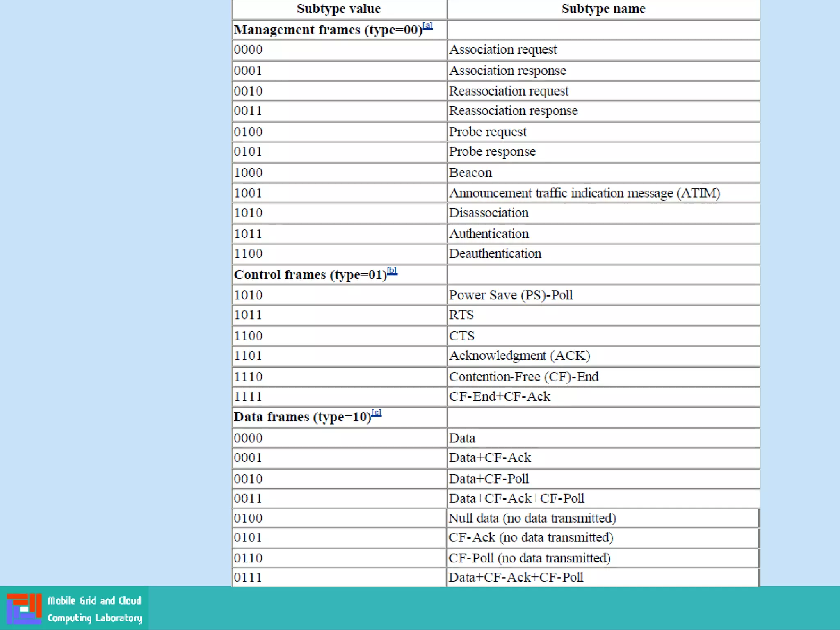Click the Probe response cell

[x=492, y=152]
